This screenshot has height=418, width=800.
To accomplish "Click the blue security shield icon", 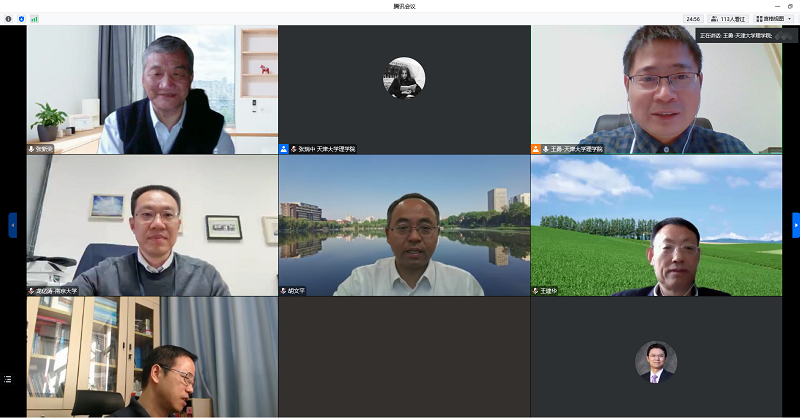I will (x=21, y=18).
